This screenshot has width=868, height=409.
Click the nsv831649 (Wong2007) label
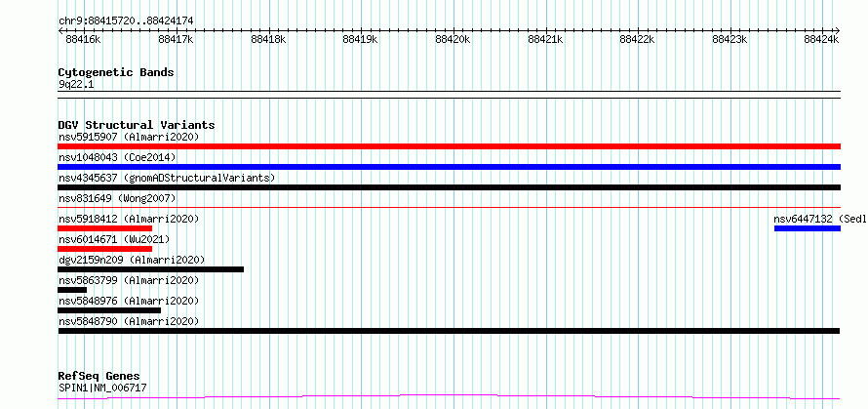point(117,198)
